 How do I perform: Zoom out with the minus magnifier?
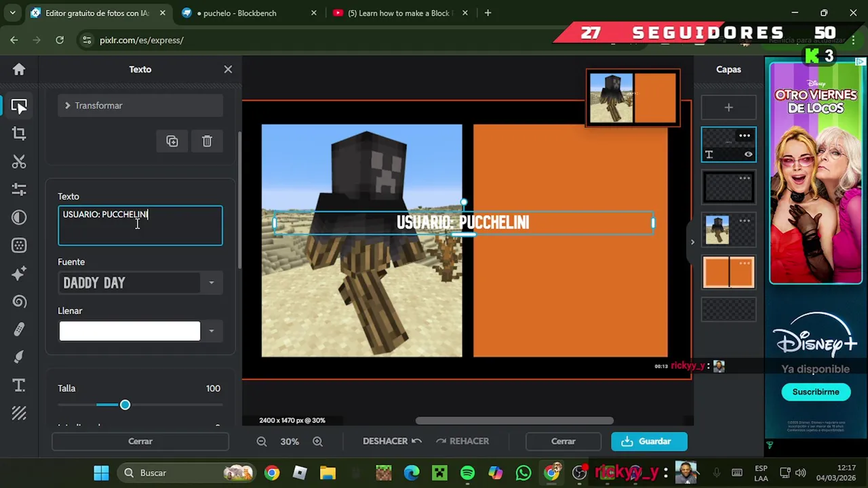pyautogui.click(x=262, y=441)
